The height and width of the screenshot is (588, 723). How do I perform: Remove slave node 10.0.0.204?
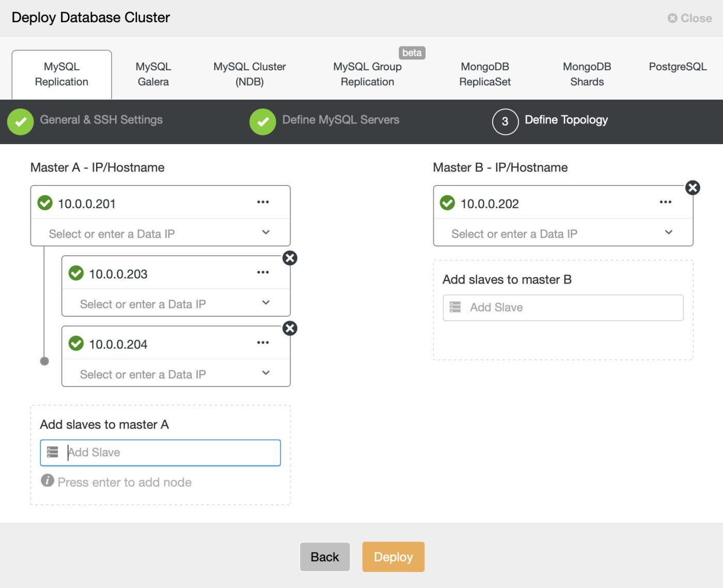click(290, 329)
